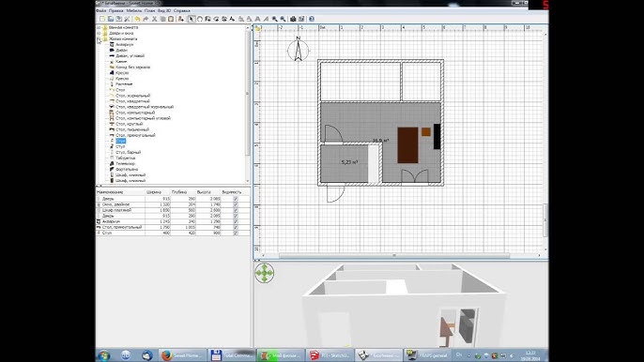Viewport: 644px width, 362px height.
Task: Open Total Commander from the taskbar
Action: click(x=232, y=355)
